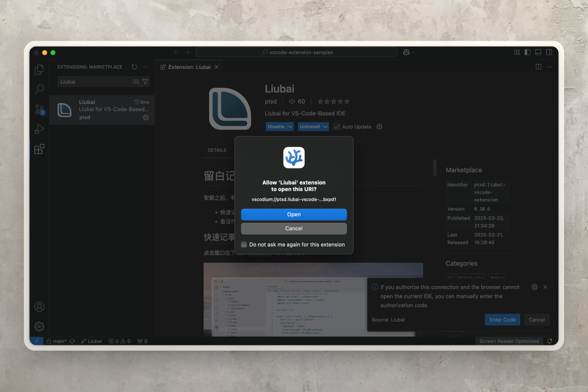
Task: Expand the Disable button dropdown arrow
Action: pyautogui.click(x=290, y=127)
